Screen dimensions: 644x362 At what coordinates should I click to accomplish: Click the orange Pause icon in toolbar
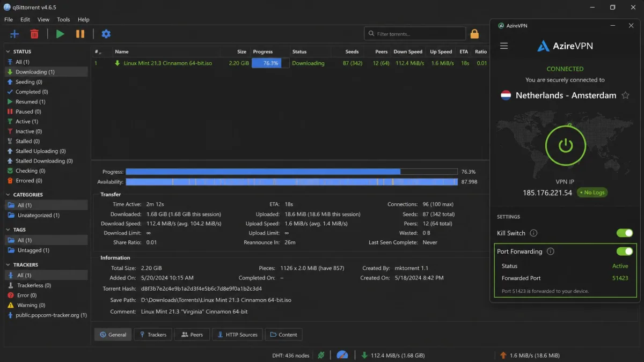(80, 34)
